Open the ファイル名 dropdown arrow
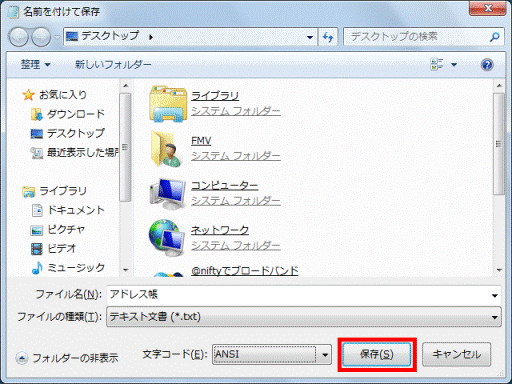 coord(495,295)
